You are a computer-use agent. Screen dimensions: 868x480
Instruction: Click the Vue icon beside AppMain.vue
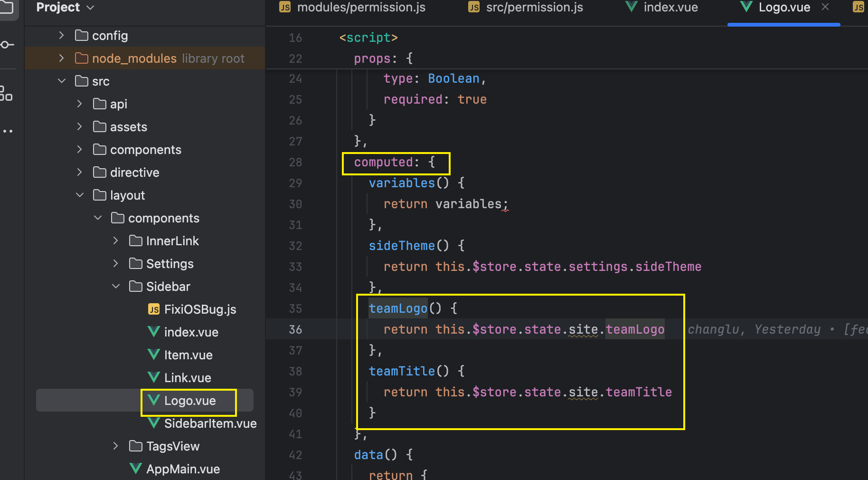pos(136,469)
